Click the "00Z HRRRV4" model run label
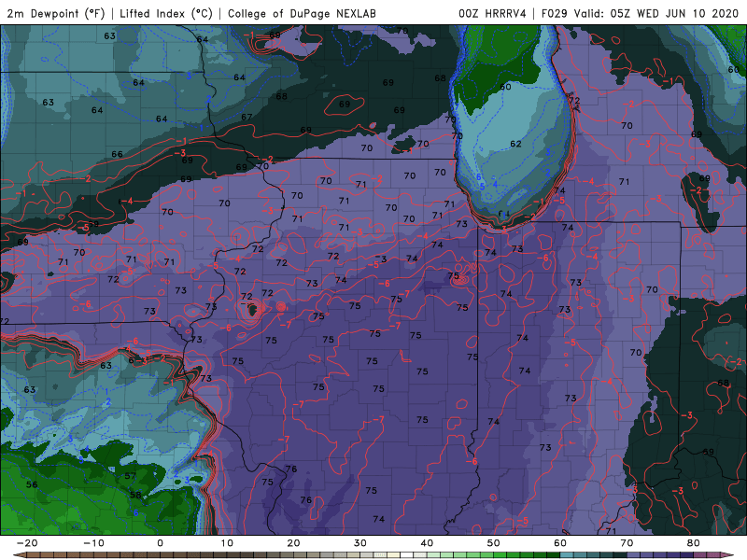This screenshot has height=560, width=747. click(x=492, y=14)
